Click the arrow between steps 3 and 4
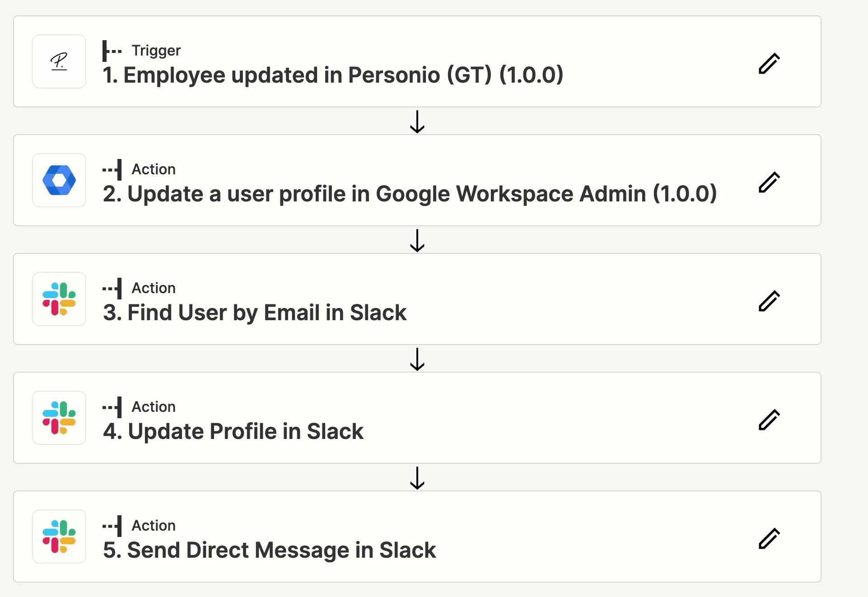The image size is (868, 597). 417,359
